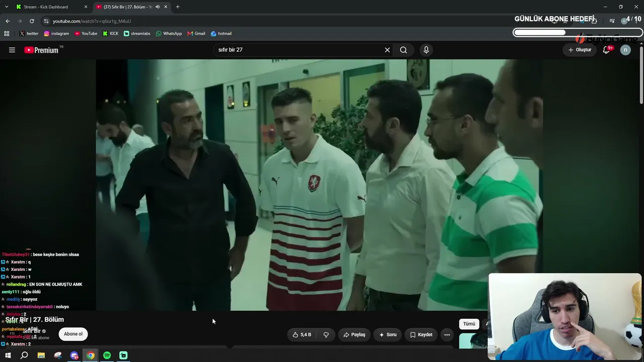Open the instagram bookmark
644x362 pixels.
pyautogui.click(x=56, y=34)
